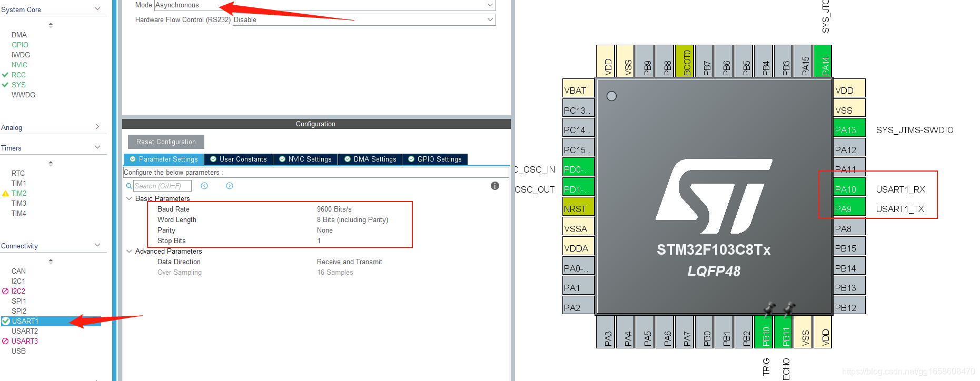The height and width of the screenshot is (381, 980).
Task: Select SPI1 peripheral
Action: [19, 301]
